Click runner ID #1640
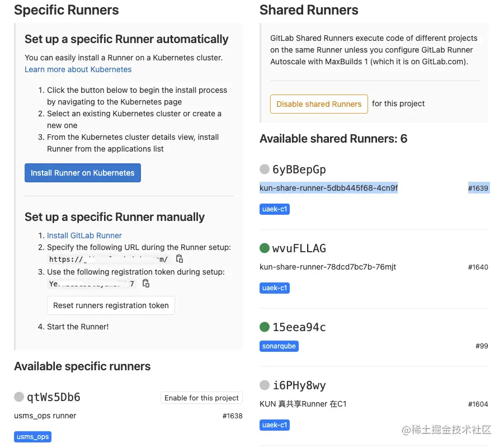The height and width of the screenshot is (448, 504). coord(478,267)
